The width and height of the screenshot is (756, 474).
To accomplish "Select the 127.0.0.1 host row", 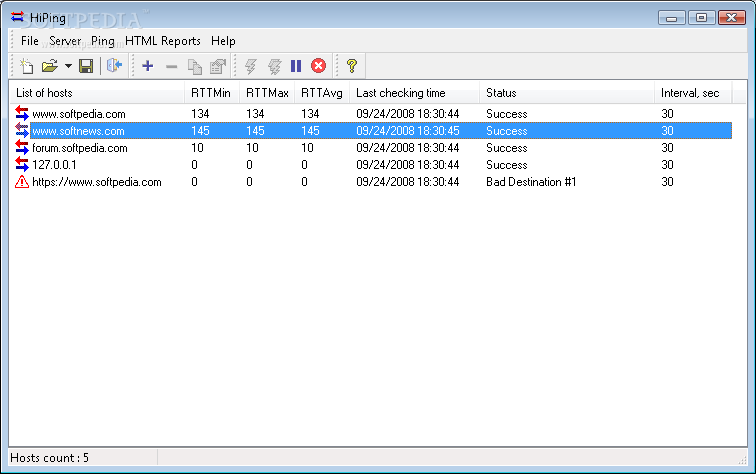I will click(x=371, y=165).
